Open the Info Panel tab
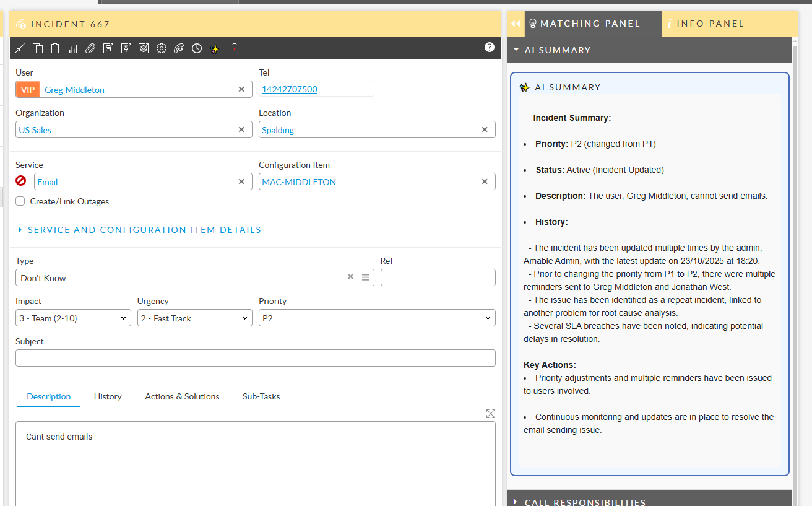Screen dimensions: 812x506 tap(706, 23)
